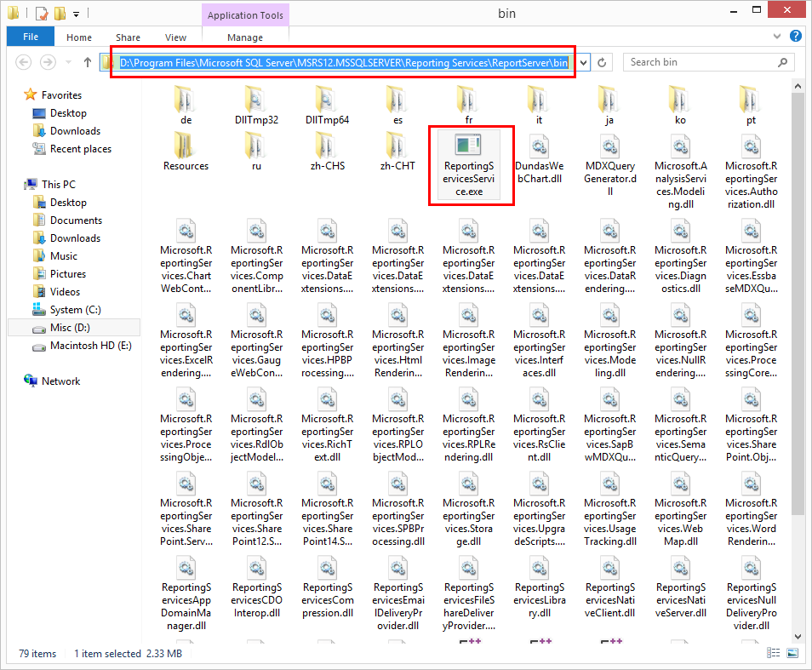Select Microsoft.ReportingServices.Diagnostics.dll file

(x=680, y=257)
